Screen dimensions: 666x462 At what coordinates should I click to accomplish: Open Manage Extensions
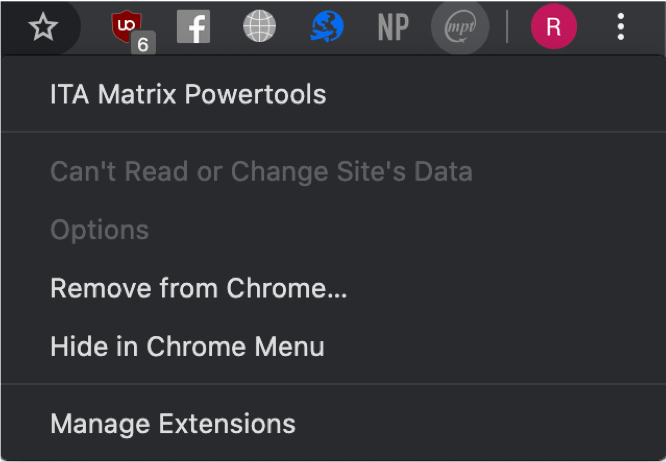pos(173,424)
